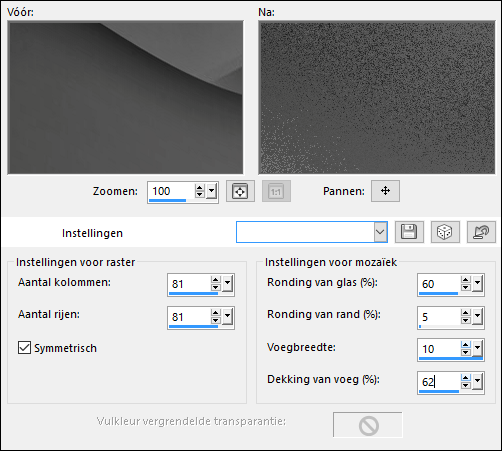Decrease Voegbreedte with the down arrow

coord(466,353)
